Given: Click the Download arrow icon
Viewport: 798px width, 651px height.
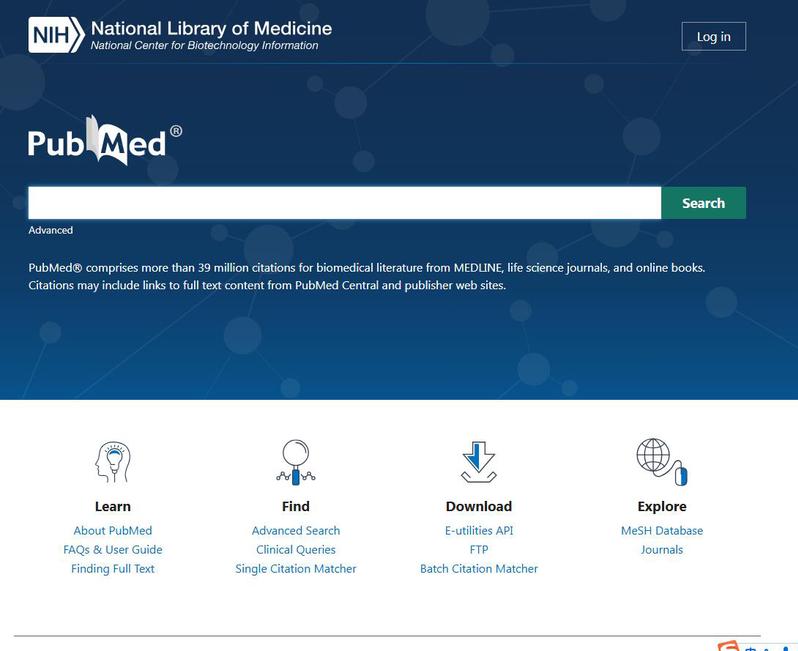Looking at the screenshot, I should pyautogui.click(x=478, y=462).
